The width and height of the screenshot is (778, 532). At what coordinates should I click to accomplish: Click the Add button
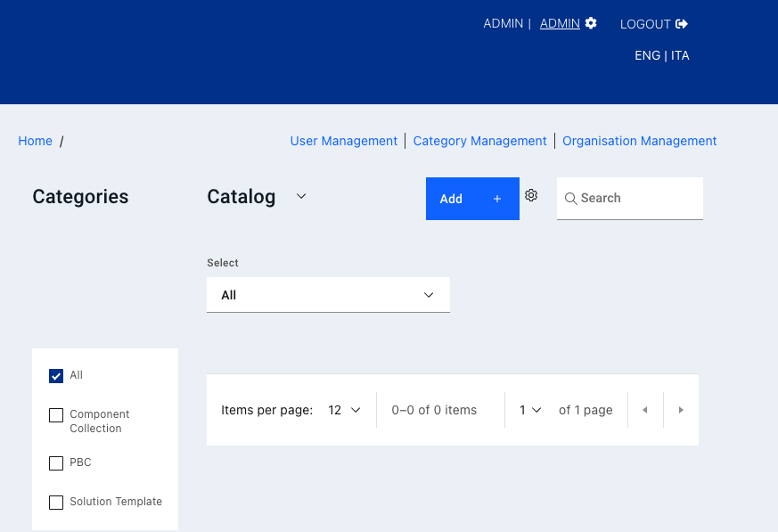point(451,198)
